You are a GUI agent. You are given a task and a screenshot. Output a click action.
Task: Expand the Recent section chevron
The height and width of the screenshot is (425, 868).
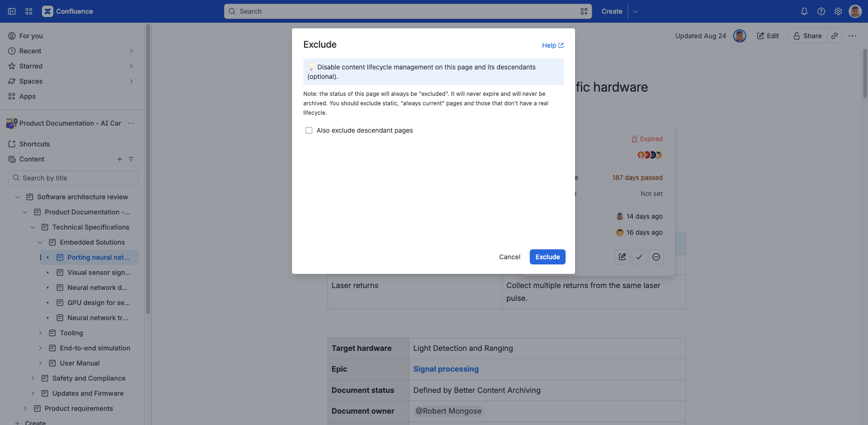(131, 51)
